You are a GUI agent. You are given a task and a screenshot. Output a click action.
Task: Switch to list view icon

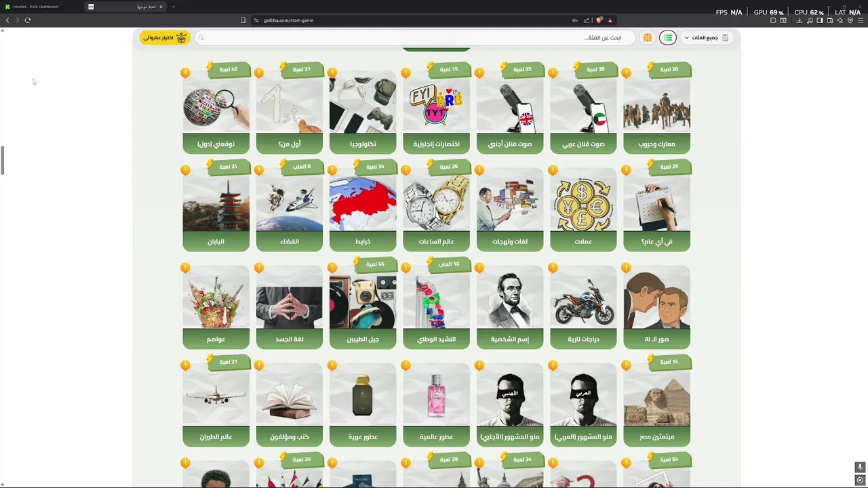point(668,38)
